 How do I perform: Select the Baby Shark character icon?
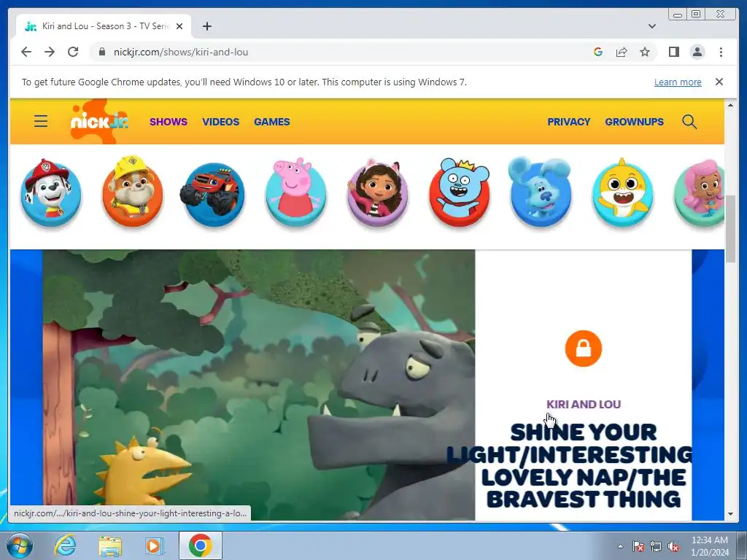622,192
